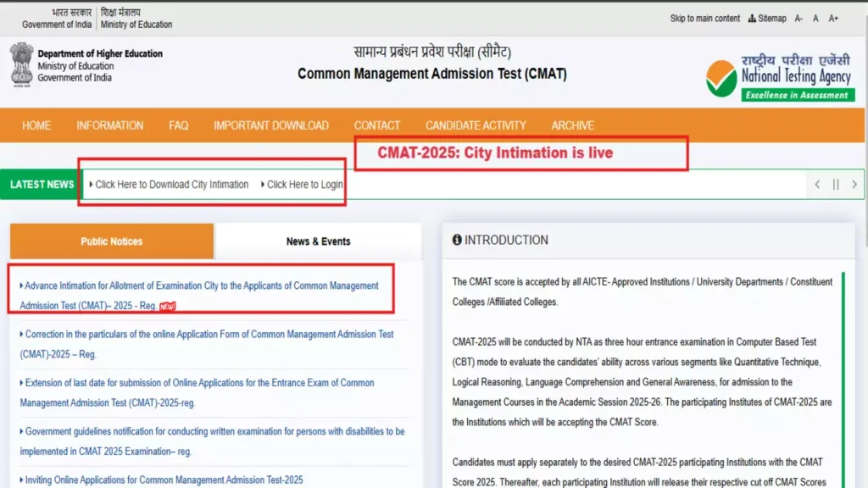
Task: Open Correction in the particulars notice
Action: tap(207, 344)
